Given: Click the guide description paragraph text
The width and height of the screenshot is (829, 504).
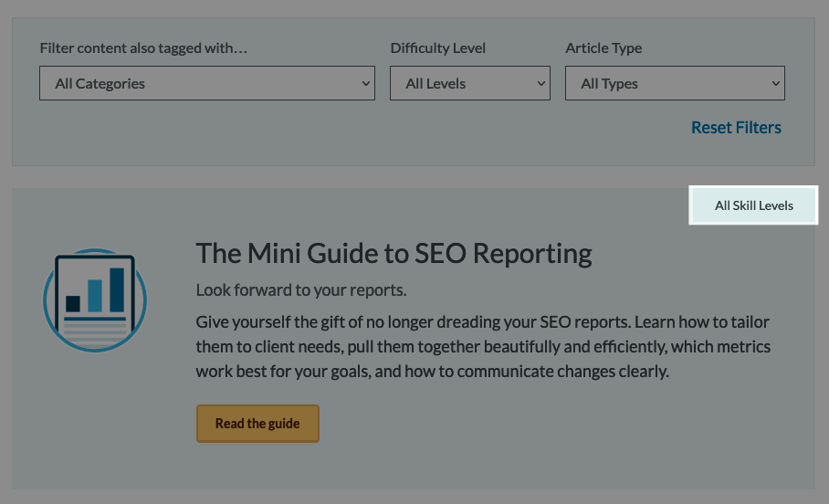Looking at the screenshot, I should coord(483,346).
